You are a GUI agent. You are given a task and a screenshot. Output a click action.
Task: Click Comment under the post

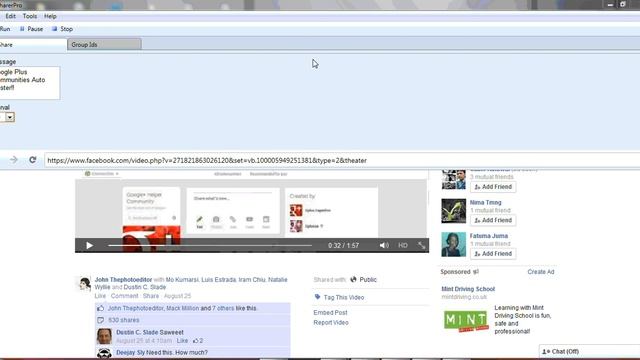point(124,296)
